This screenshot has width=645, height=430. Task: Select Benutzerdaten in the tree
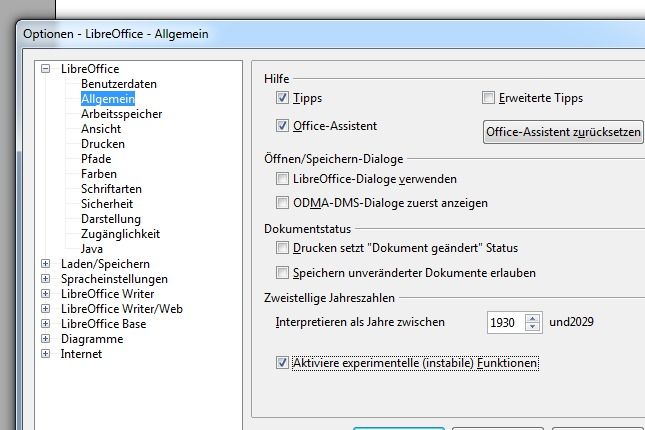[118, 84]
